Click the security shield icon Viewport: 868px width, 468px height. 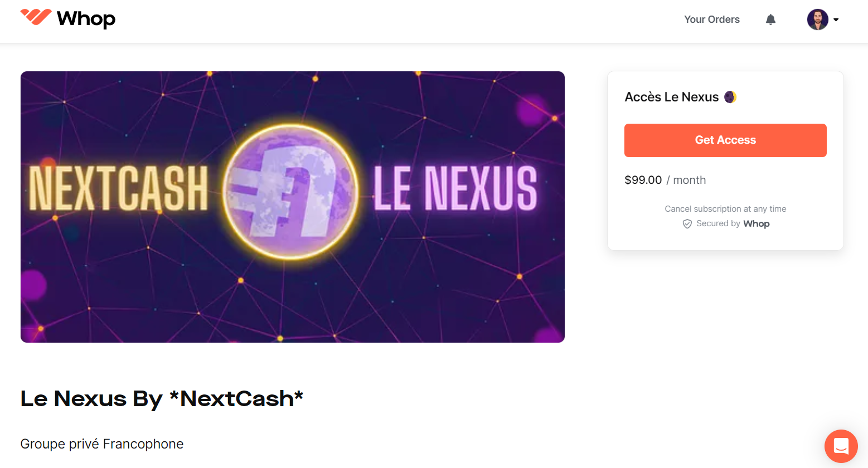pyautogui.click(x=687, y=224)
